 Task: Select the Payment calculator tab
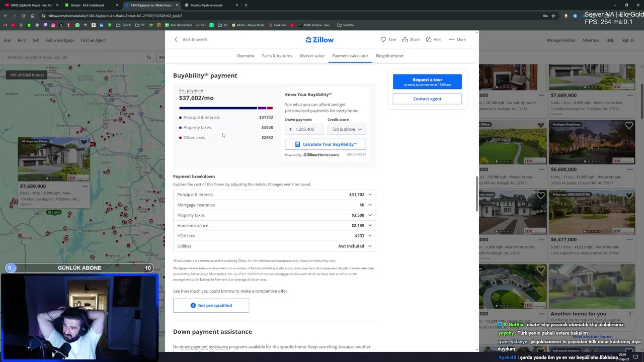coord(350,56)
